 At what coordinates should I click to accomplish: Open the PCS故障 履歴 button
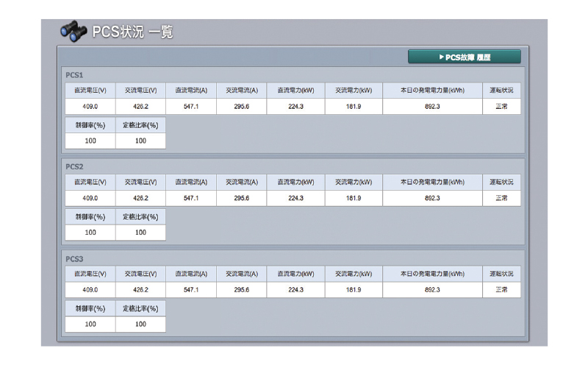[x=465, y=57]
